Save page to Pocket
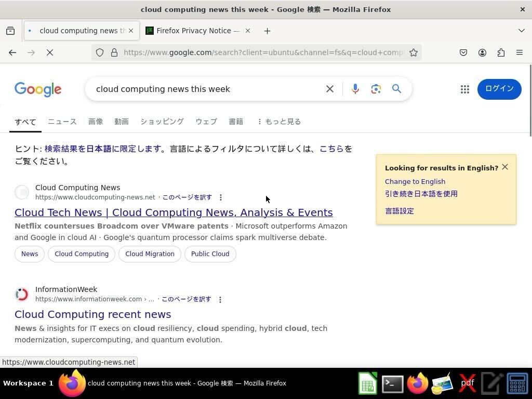 pyautogui.click(x=463, y=52)
